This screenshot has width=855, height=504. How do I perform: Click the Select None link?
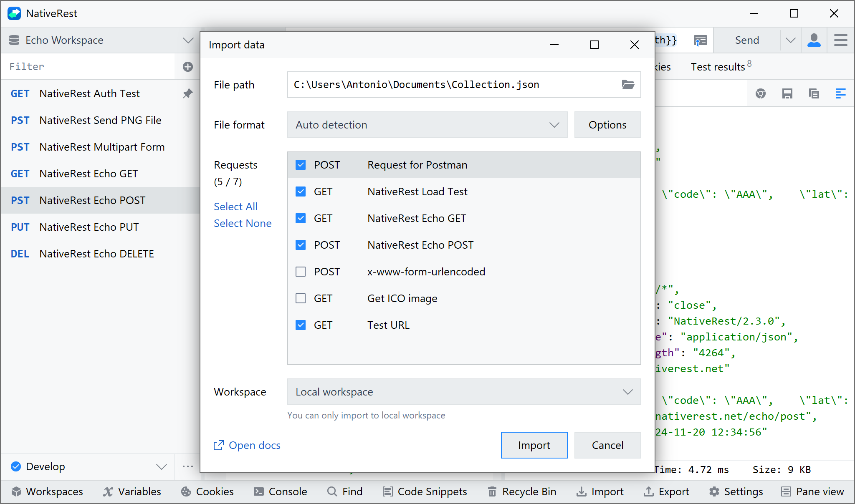coord(243,223)
